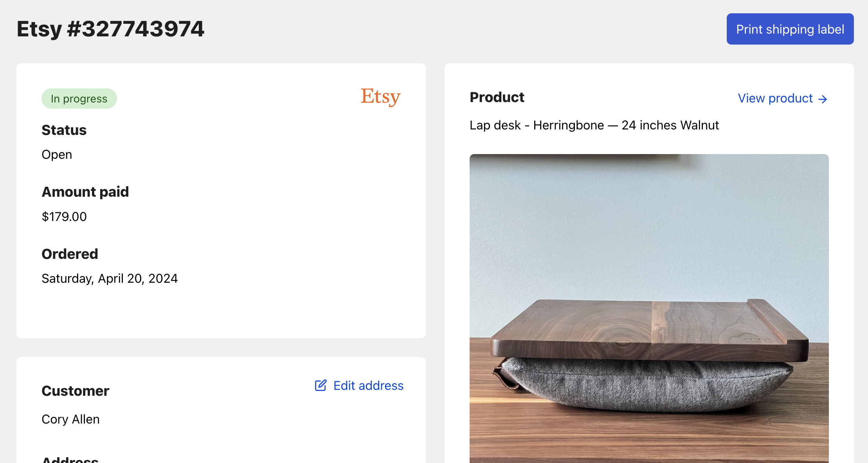Screen dimensions: 868x463
Task: Open the View product link
Action: tap(775, 98)
